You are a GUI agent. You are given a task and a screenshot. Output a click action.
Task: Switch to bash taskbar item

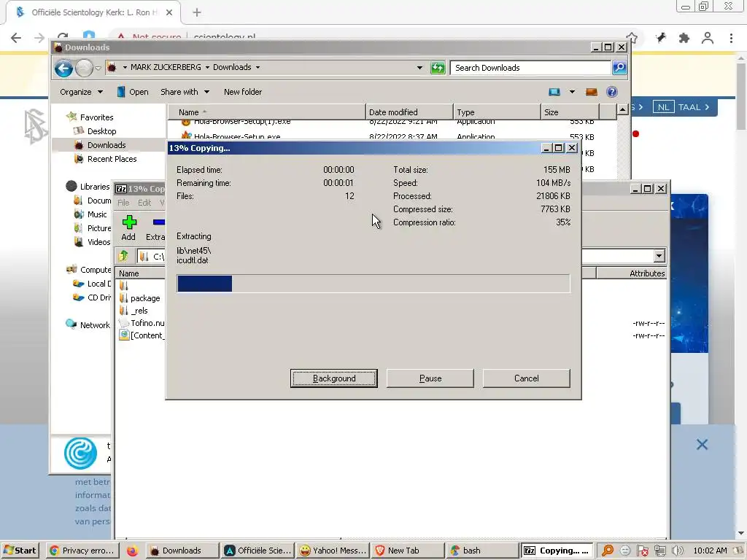tap(483, 551)
